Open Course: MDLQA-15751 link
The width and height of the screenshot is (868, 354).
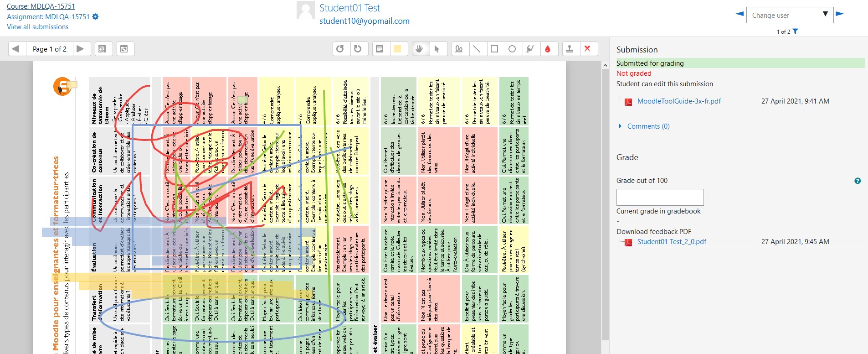(x=41, y=6)
